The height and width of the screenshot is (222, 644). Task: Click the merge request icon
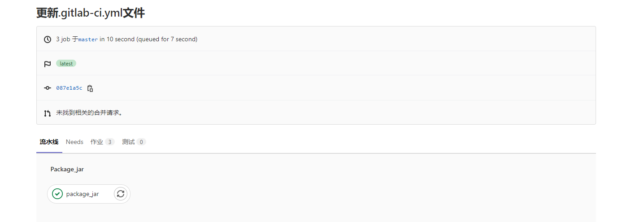(47, 113)
